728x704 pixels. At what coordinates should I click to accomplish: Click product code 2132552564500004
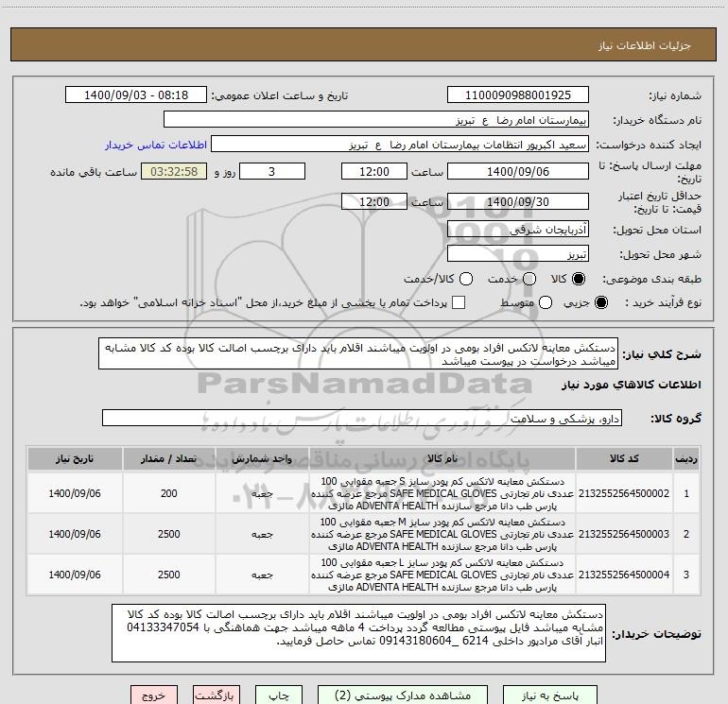pyautogui.click(x=624, y=575)
